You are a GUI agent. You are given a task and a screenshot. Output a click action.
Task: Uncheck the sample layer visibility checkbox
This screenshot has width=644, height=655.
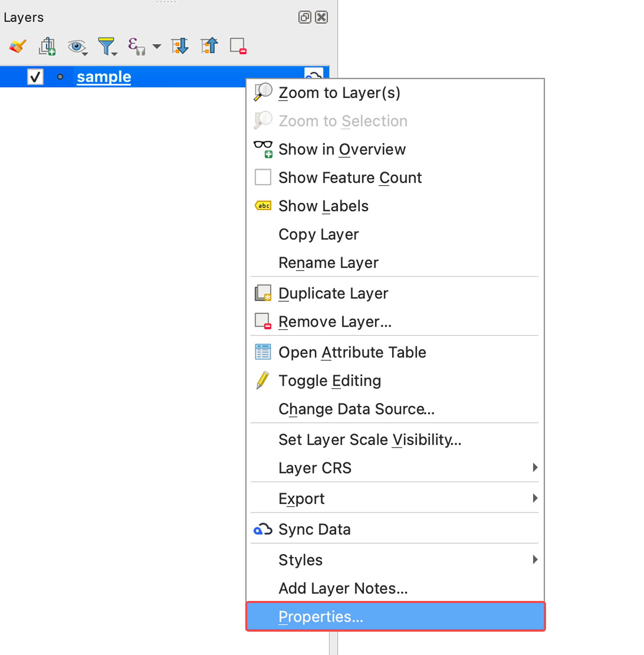(x=35, y=77)
